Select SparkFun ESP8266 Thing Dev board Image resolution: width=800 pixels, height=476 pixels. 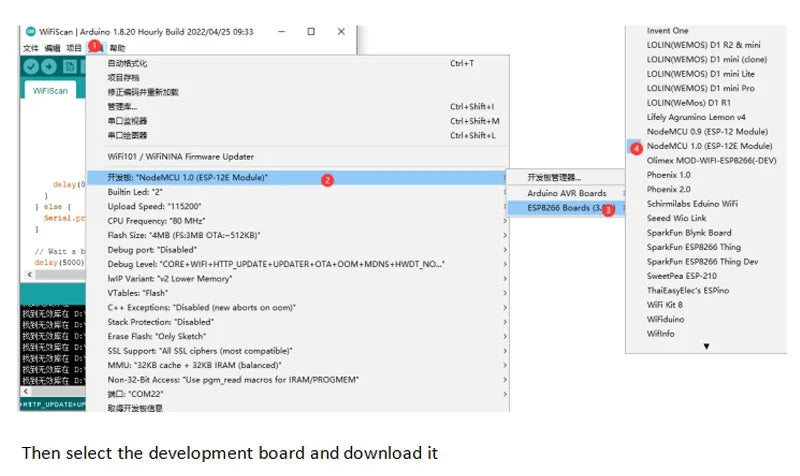pyautogui.click(x=706, y=262)
